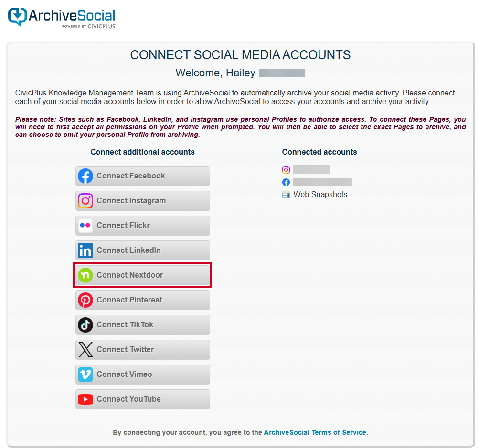Click the Powered by CivicPlus text
Screen dimensions: 479x448
(x=89, y=26)
